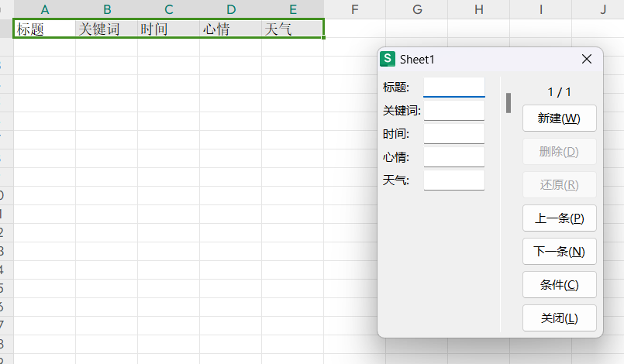Focus the 时间 input field

pyautogui.click(x=454, y=134)
